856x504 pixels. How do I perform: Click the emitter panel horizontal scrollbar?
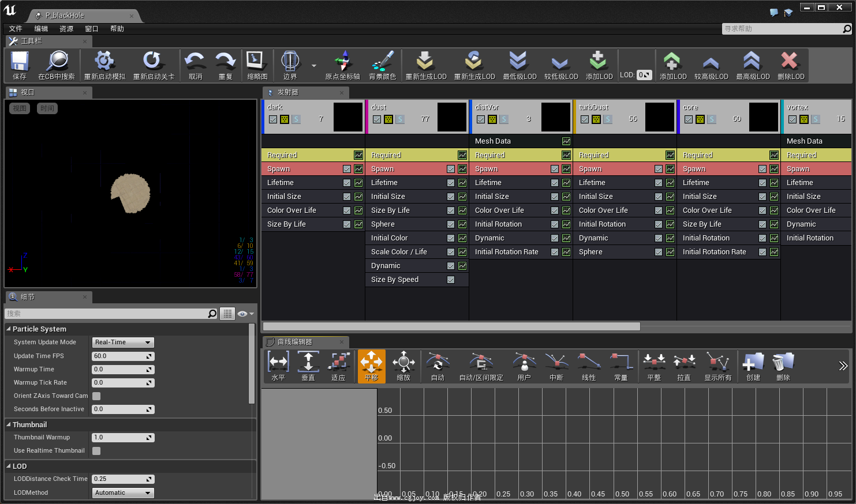point(451,326)
